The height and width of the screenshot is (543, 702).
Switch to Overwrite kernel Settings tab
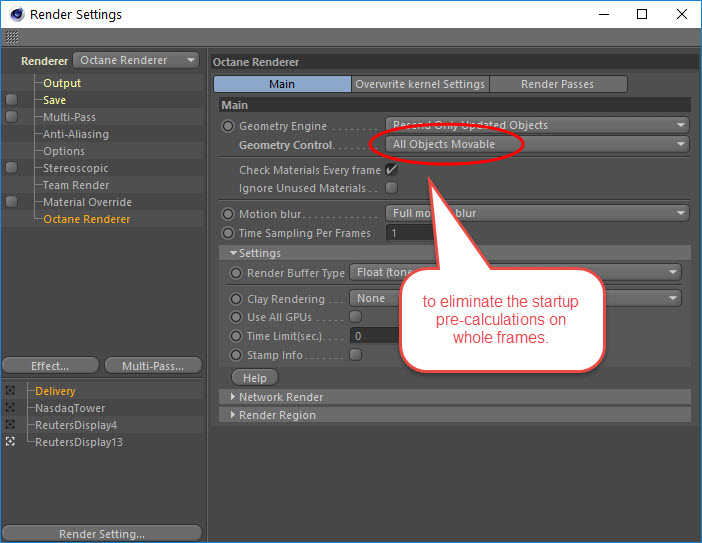click(x=420, y=84)
